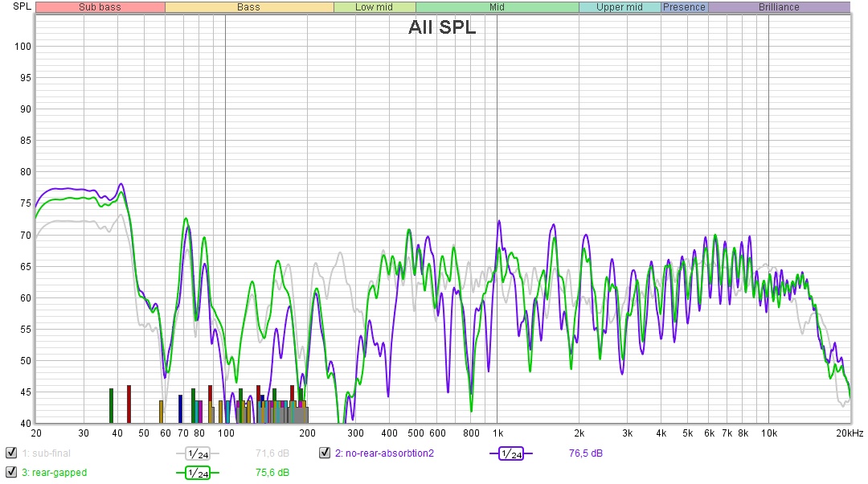868x484 pixels.
Task: Click the 76,5 dB purple level readout
Action: coord(585,453)
